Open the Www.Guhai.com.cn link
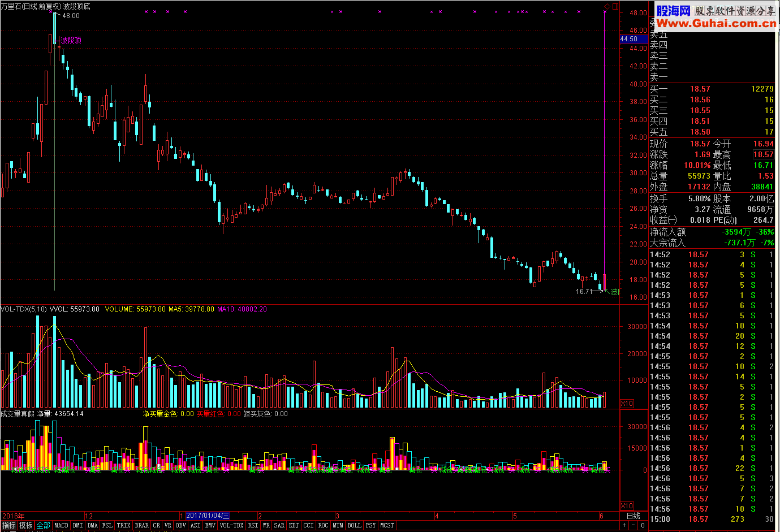780x532 pixels. pos(716,23)
